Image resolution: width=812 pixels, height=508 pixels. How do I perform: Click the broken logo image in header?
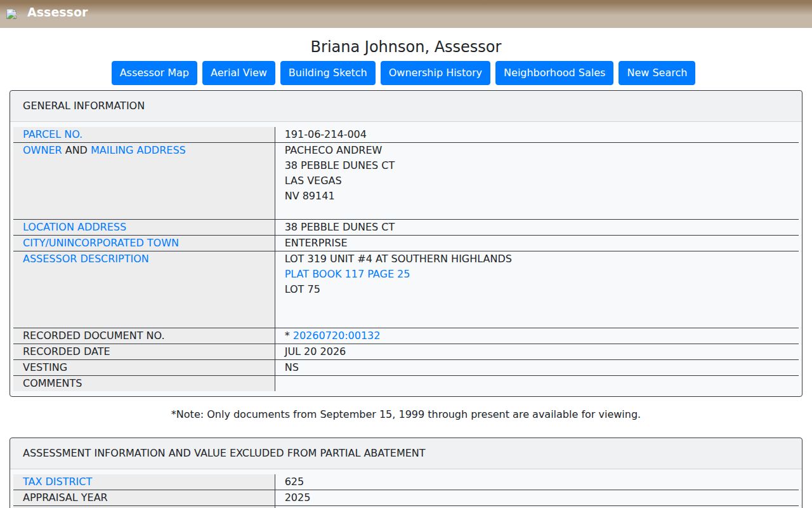(x=11, y=14)
